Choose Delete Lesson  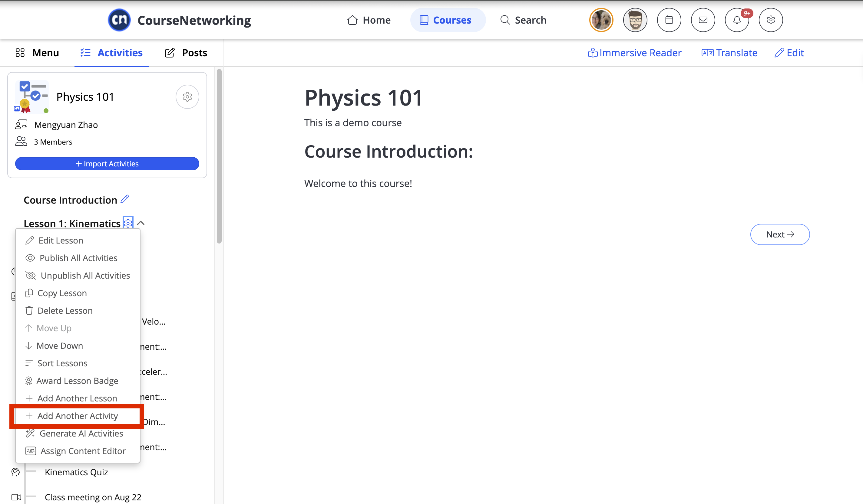click(78, 310)
